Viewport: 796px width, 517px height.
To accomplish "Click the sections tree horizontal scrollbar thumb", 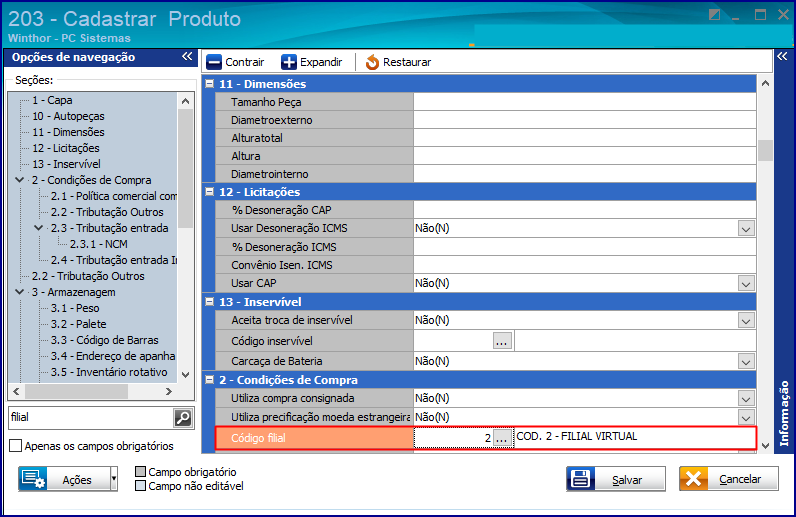I will tap(77, 392).
